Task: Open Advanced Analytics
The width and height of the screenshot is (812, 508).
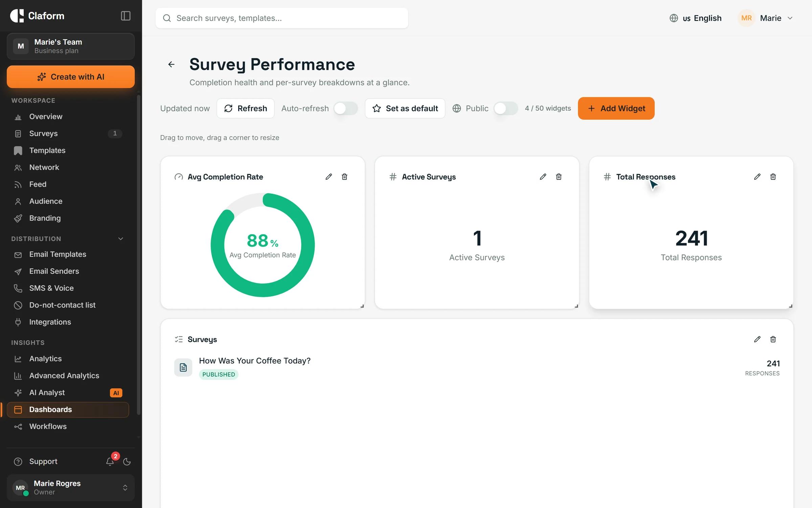Action: (68, 376)
